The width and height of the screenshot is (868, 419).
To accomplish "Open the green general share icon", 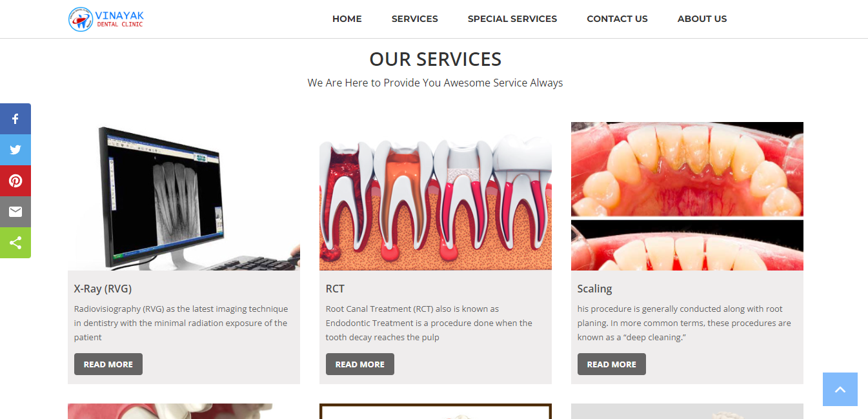I will (15, 243).
